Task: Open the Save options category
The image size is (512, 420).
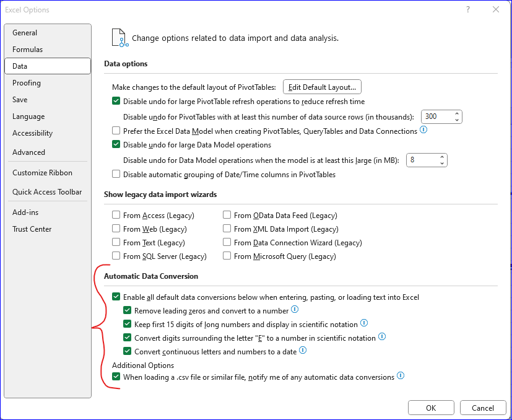Action: 48,99
